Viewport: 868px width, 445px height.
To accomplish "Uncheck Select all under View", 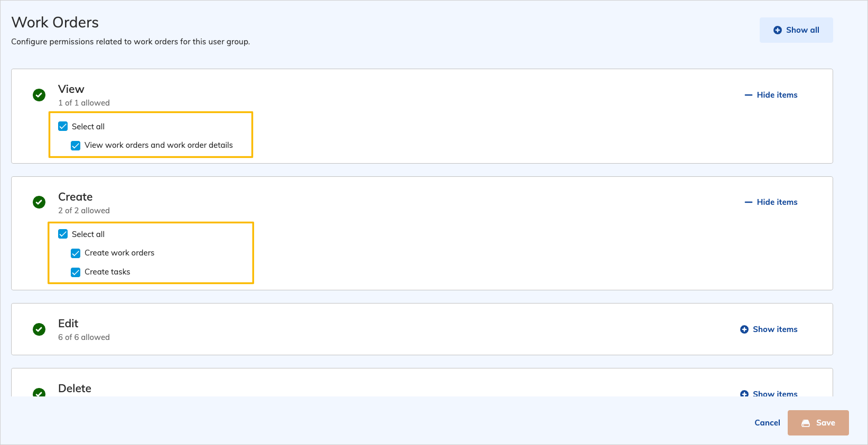I will point(63,126).
